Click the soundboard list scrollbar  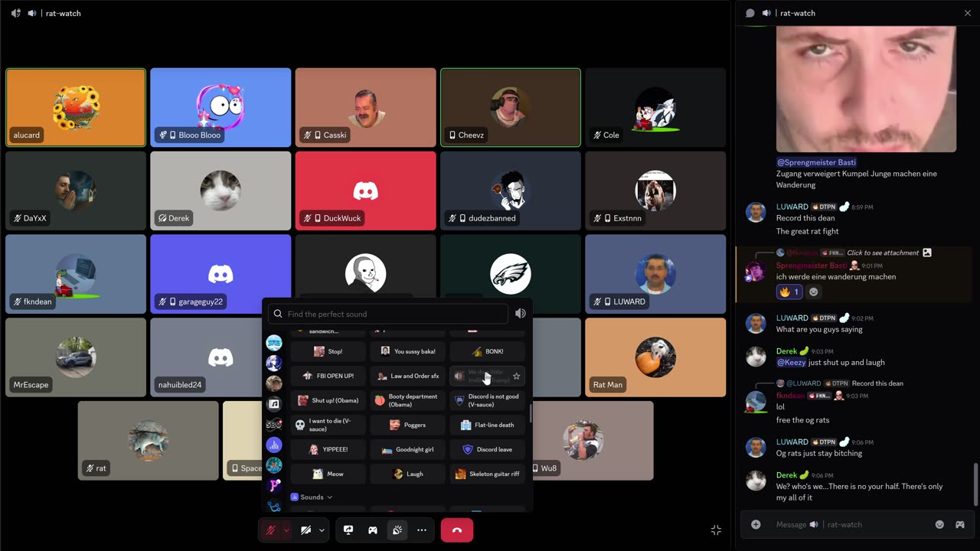pyautogui.click(x=530, y=413)
